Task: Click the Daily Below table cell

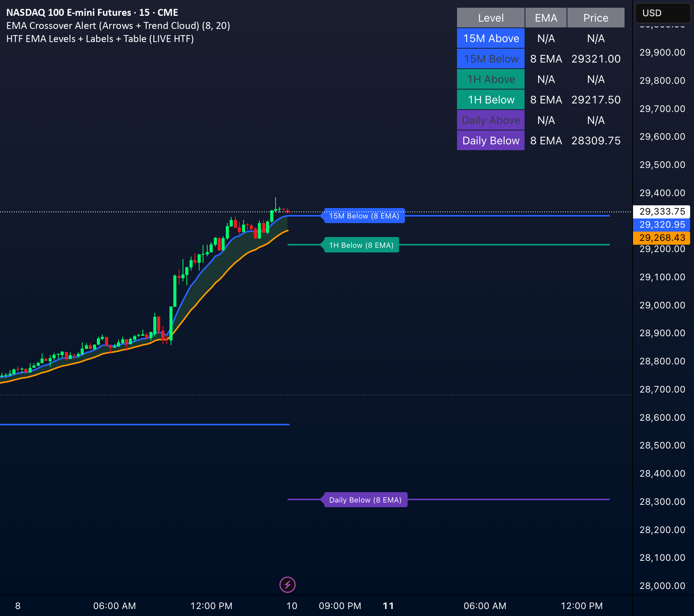Action: (491, 140)
